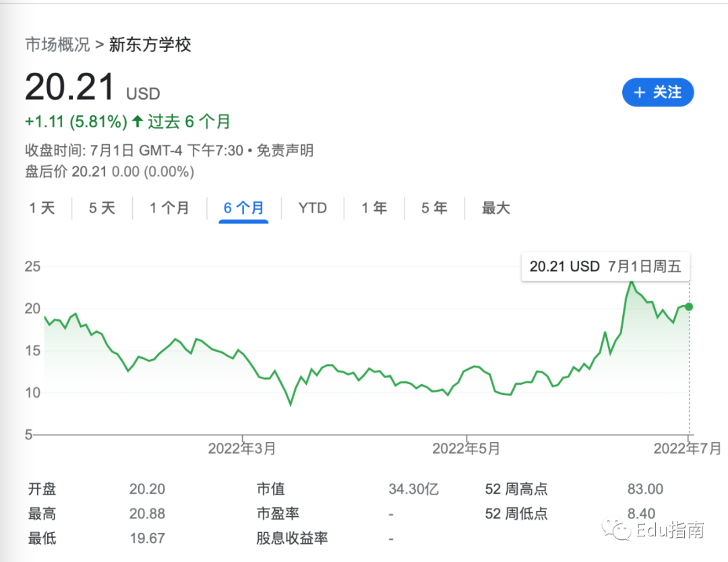Click the 新东方学校 breadcrumb title
The height and width of the screenshot is (562, 728).
click(150, 45)
